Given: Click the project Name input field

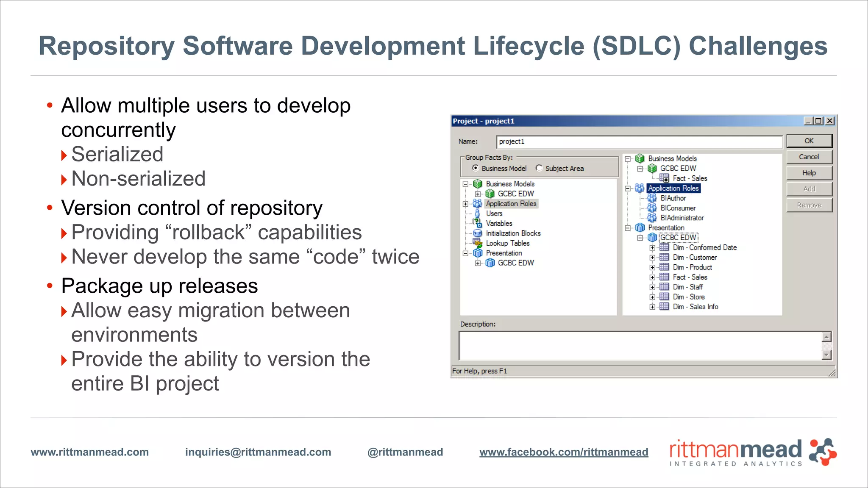Looking at the screenshot, I should (639, 141).
